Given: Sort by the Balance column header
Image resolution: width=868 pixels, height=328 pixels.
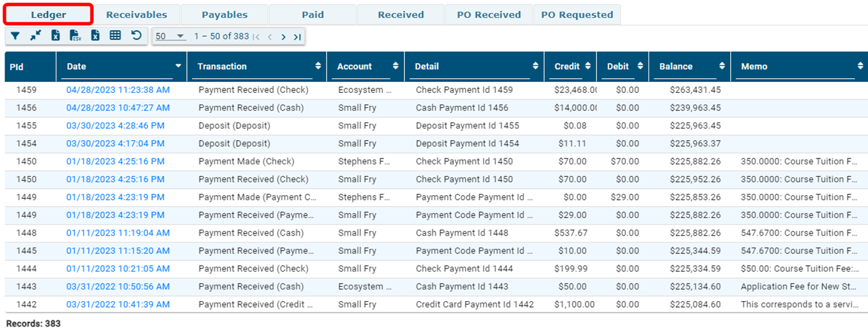Looking at the screenshot, I should [x=676, y=66].
